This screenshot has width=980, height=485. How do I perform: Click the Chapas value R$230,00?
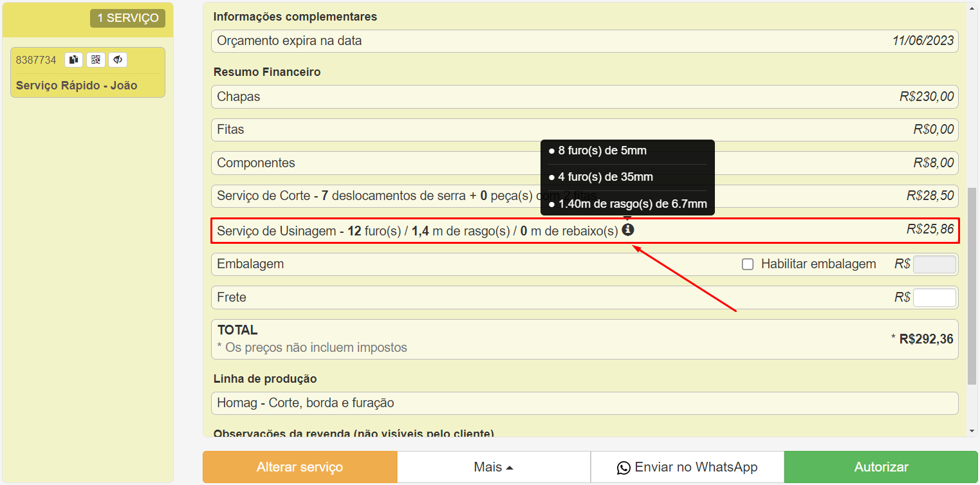(927, 96)
